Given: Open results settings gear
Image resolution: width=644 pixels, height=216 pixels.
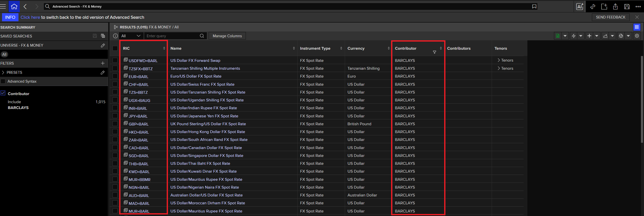Looking at the screenshot, I should 637,36.
